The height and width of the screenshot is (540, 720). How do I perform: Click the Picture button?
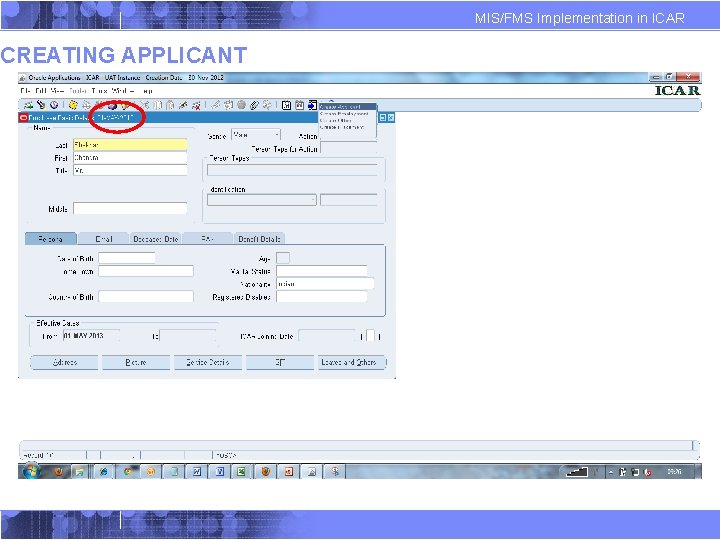pos(136,362)
